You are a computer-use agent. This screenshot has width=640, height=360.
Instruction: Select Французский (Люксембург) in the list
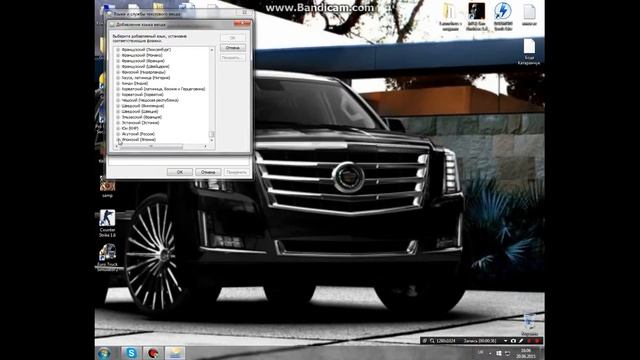pyautogui.click(x=146, y=49)
